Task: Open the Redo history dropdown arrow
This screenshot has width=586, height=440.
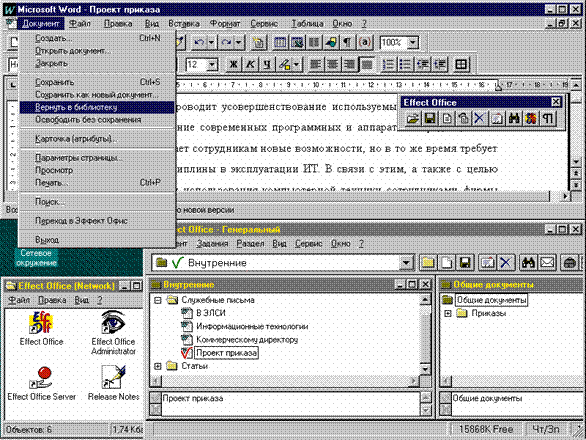Action: [239, 43]
